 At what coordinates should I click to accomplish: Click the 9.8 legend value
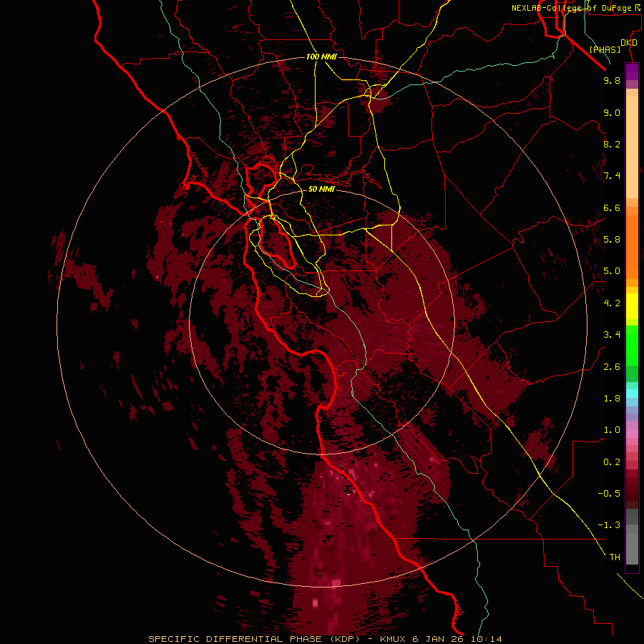click(612, 80)
